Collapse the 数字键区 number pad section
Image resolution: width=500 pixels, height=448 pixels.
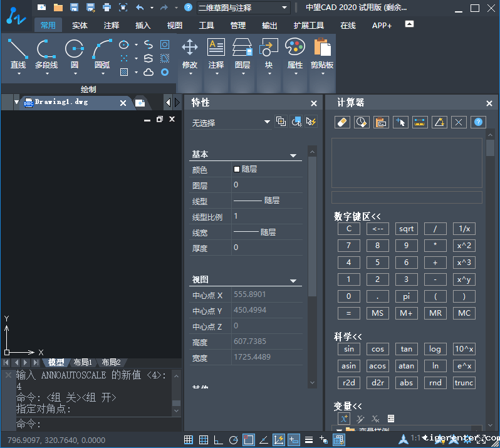358,216
